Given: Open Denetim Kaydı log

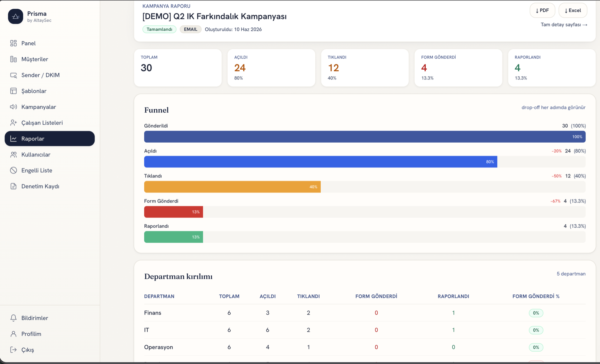Looking at the screenshot, I should (x=49, y=186).
